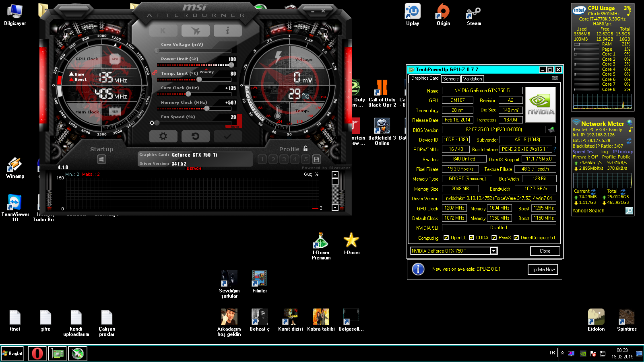Click Update Now for GPU-Z 0.8.1
The image size is (644, 362).
coord(543,269)
